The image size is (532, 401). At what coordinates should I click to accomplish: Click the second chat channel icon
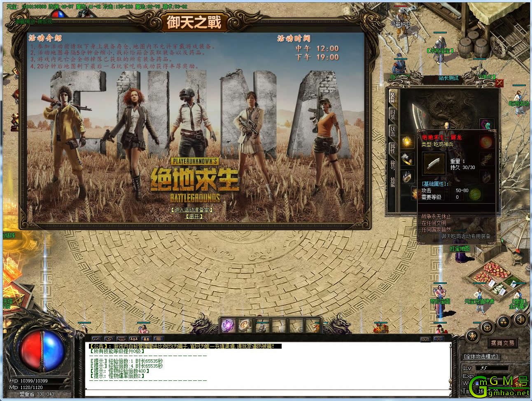109,340
